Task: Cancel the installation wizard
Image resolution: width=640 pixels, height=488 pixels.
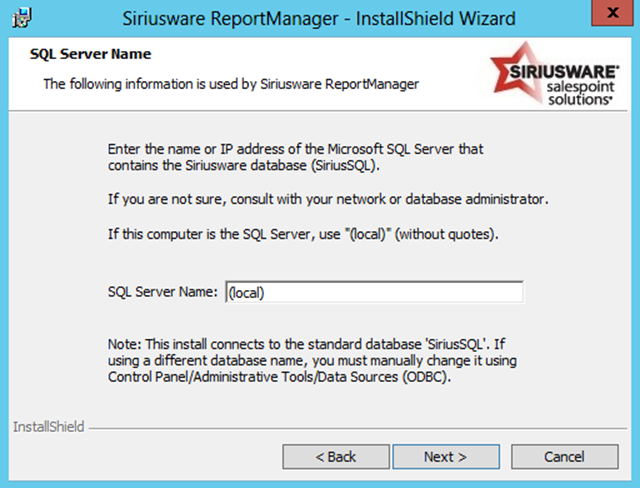Action: (x=564, y=457)
